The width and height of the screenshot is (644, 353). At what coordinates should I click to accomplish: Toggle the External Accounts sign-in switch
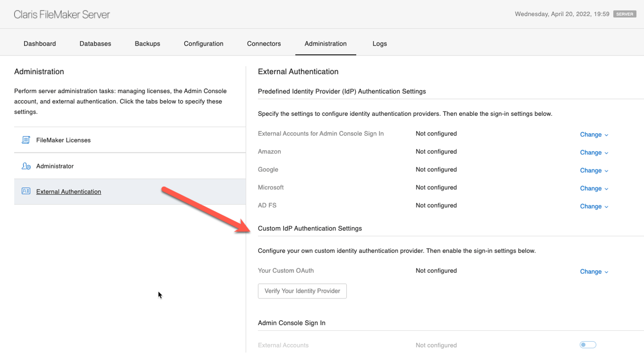tap(587, 345)
